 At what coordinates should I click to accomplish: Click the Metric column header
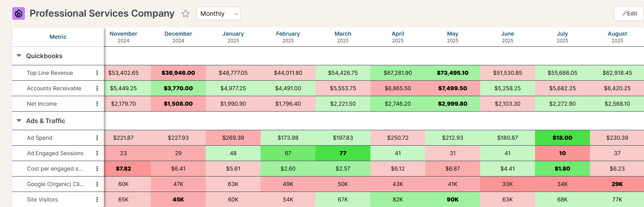[x=58, y=37]
